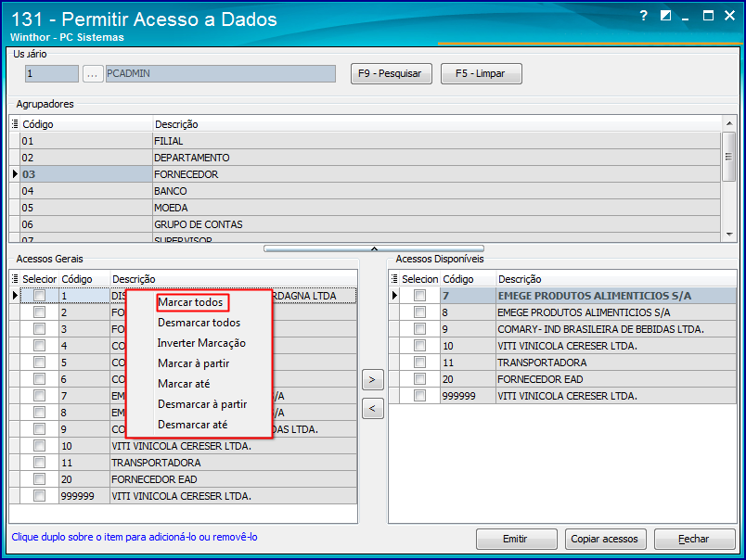Check TRANSPORTADORA checkbox in Acessos Disponíveis
746x560 pixels.
(x=419, y=363)
